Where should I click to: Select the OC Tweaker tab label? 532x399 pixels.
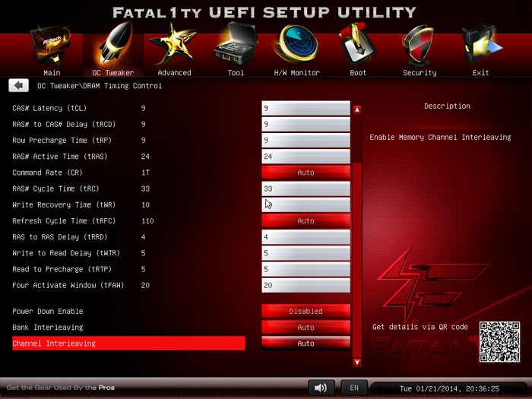(x=113, y=73)
